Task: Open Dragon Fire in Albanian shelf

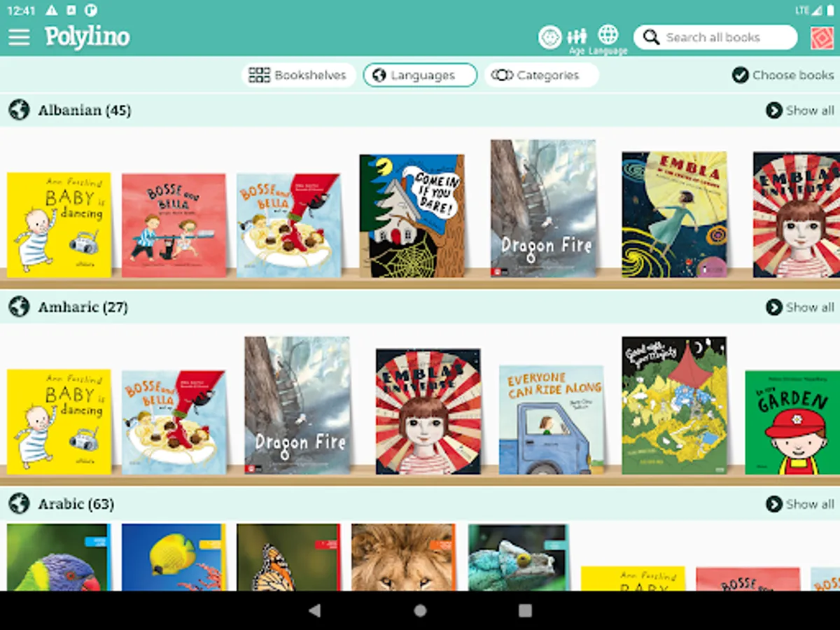Action: coord(543,209)
